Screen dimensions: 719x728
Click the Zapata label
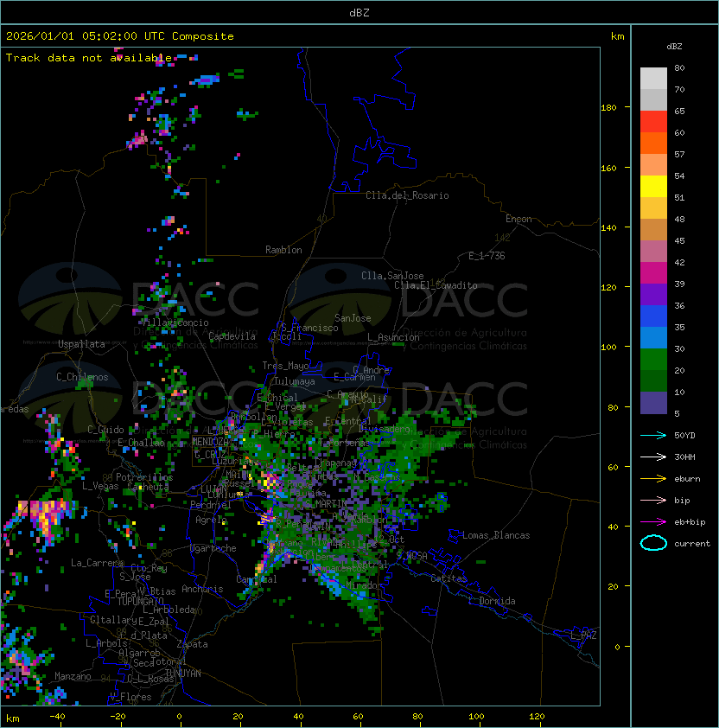(x=192, y=644)
